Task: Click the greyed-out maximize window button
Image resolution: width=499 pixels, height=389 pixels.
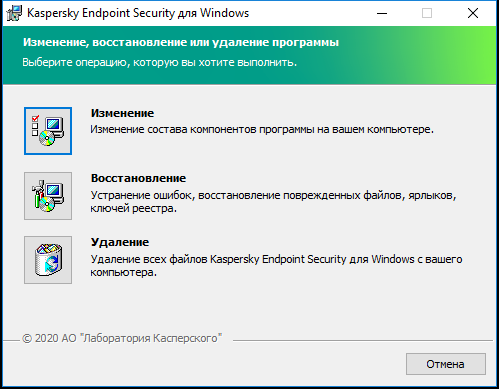Action: click(x=427, y=13)
